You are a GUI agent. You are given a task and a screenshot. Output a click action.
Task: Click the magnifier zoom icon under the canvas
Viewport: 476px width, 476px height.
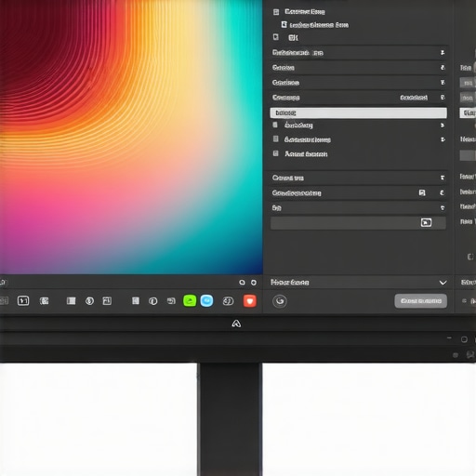pyautogui.click(x=242, y=283)
